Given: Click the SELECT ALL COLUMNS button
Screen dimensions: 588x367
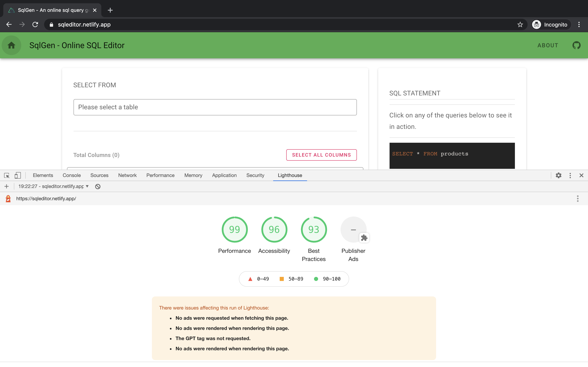Looking at the screenshot, I should point(321,155).
